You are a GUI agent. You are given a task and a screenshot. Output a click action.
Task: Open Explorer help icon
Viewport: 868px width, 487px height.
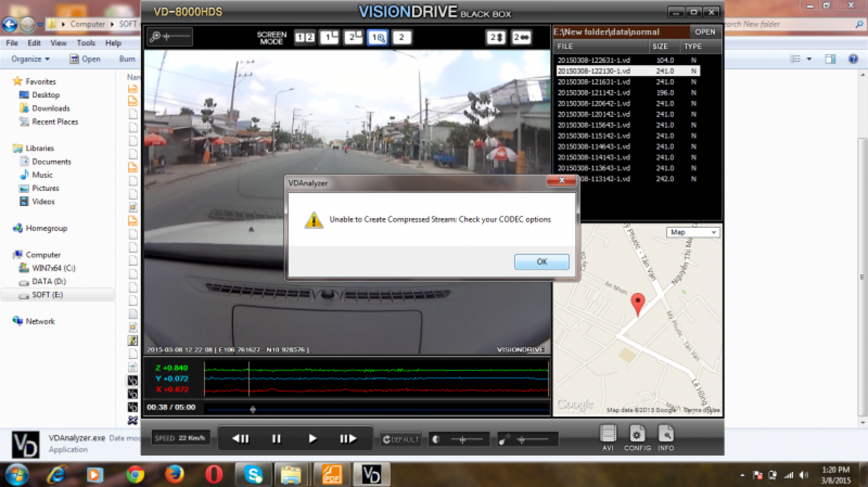click(853, 59)
